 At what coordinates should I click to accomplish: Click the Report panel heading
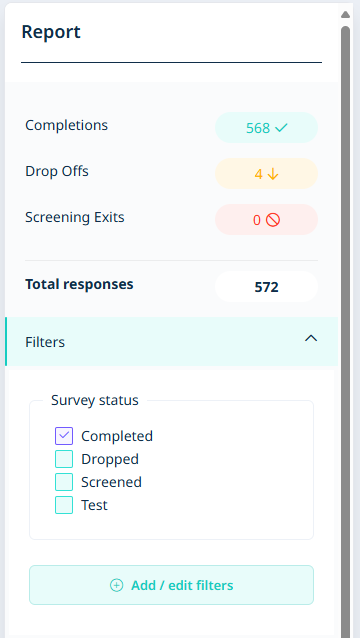coord(51,32)
